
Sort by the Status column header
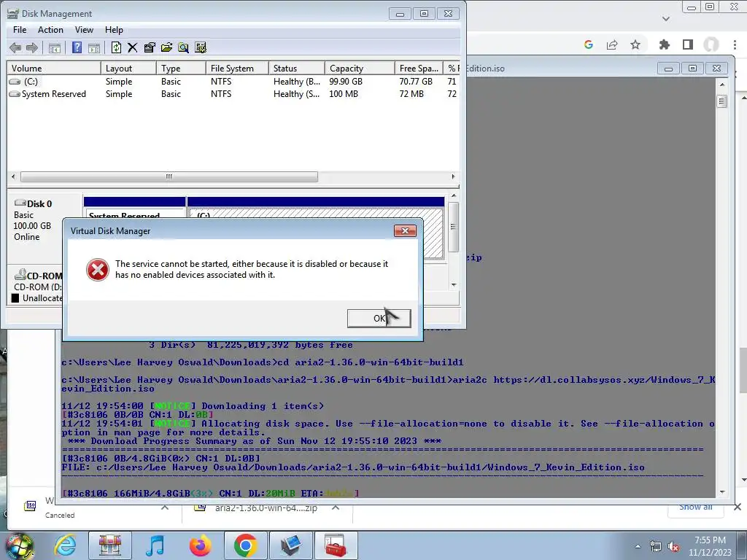[x=296, y=68]
